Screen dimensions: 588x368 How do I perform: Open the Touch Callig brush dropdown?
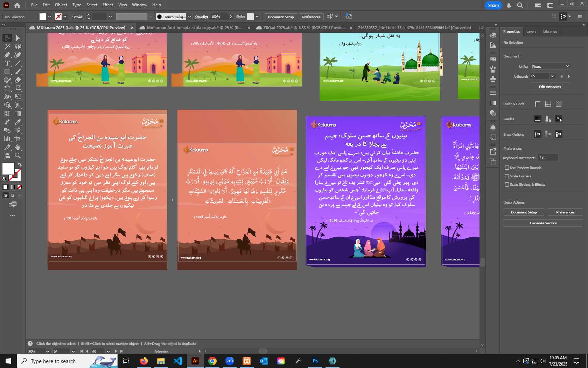[189, 17]
